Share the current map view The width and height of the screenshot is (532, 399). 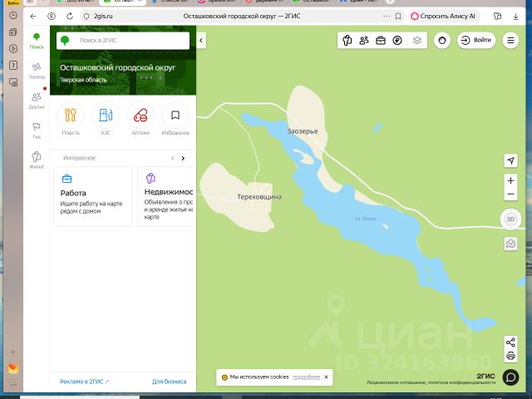pyautogui.click(x=510, y=342)
